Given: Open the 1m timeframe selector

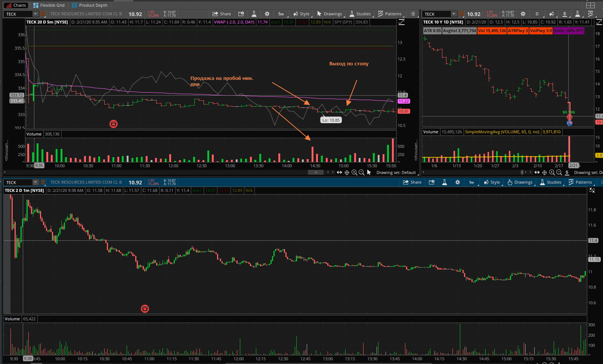Looking at the screenshot, I should tap(471, 182).
